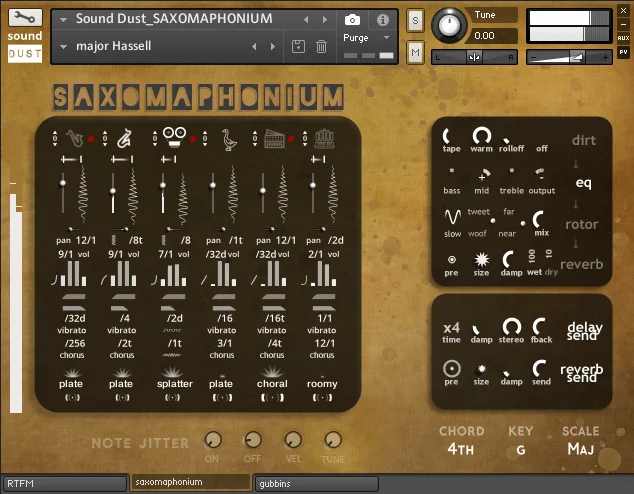Click the pipe organ instrument icon
Viewport: 634px width, 494px height.
tap(324, 139)
